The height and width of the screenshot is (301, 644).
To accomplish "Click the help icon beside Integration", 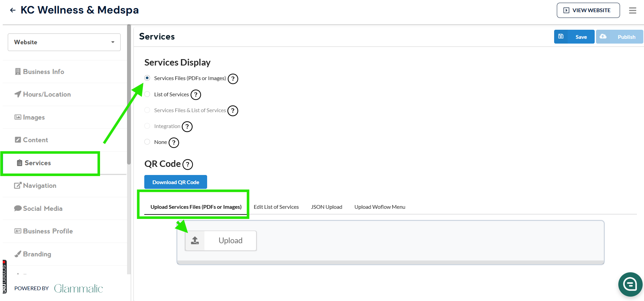I will coord(187,127).
